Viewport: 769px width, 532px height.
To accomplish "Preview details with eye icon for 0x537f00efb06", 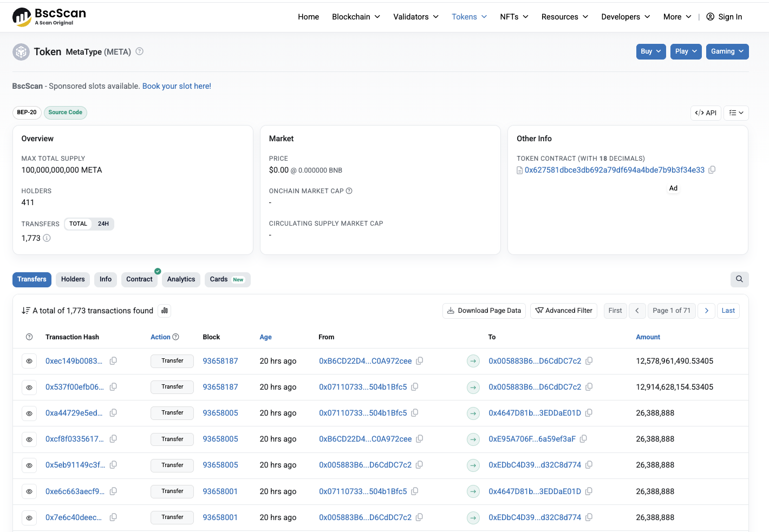I will click(x=29, y=387).
